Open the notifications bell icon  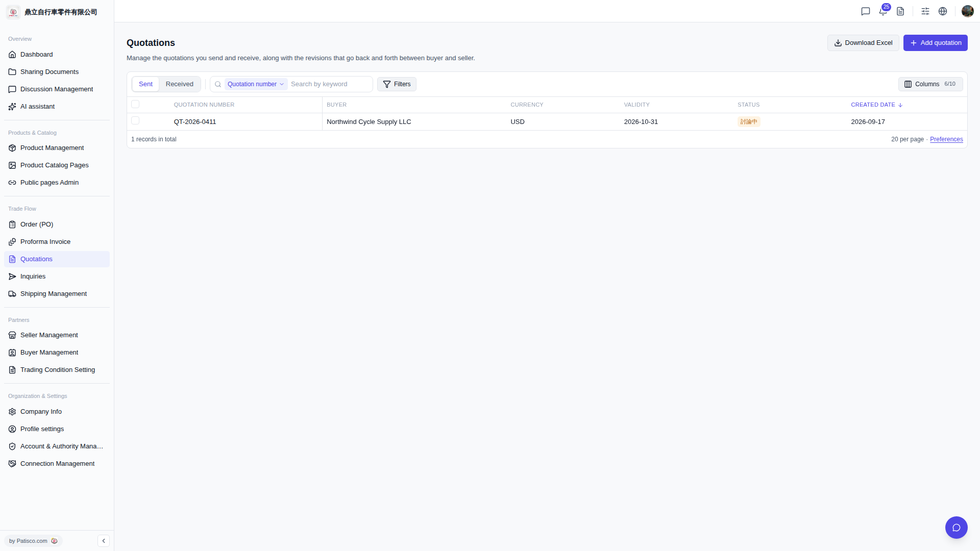tap(883, 11)
